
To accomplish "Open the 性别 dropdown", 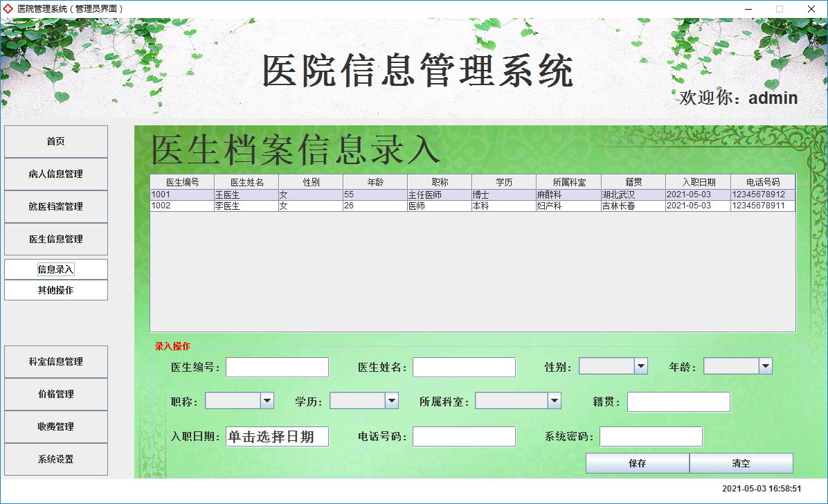I will 613,366.
